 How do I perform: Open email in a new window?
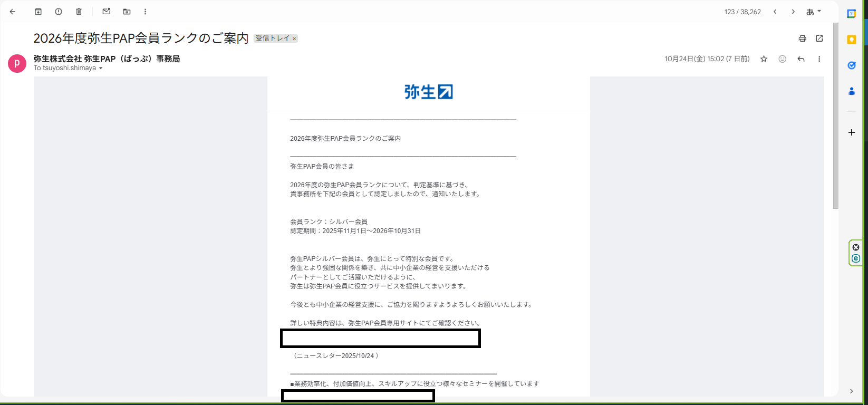click(819, 38)
